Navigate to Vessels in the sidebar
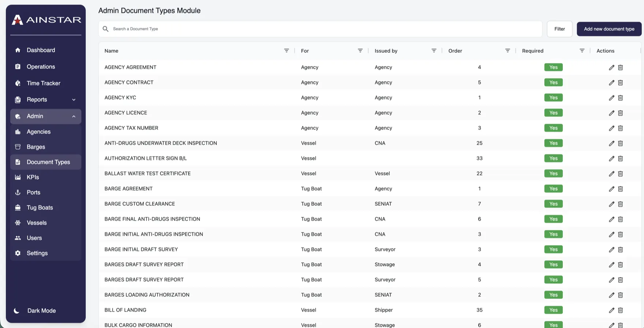Image resolution: width=644 pixels, height=328 pixels. click(x=46, y=223)
